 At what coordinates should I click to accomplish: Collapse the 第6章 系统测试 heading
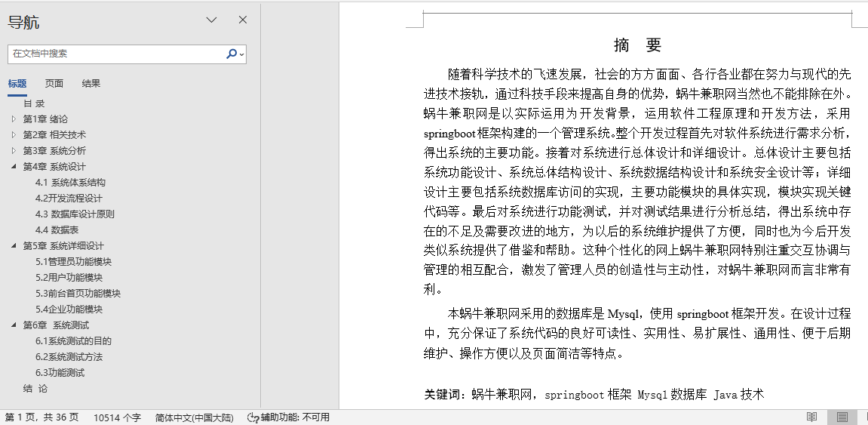coord(14,325)
